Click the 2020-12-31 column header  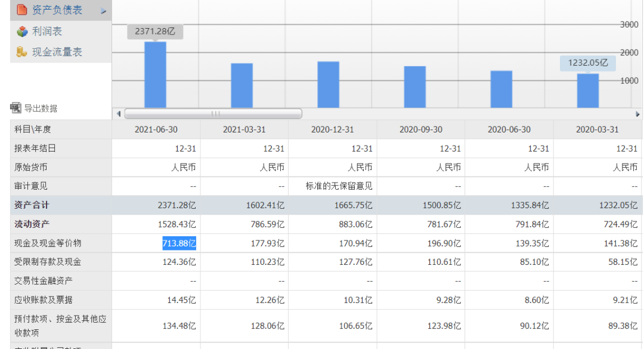click(332, 129)
